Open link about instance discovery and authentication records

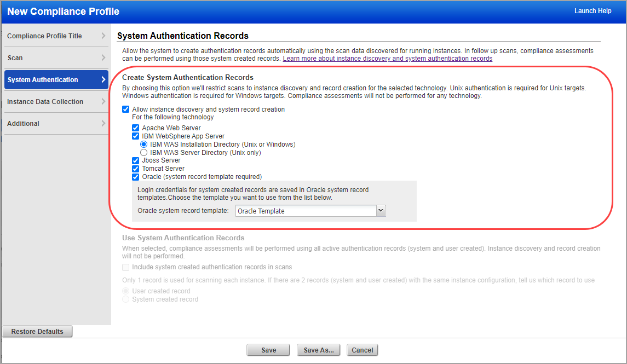pyautogui.click(x=388, y=59)
